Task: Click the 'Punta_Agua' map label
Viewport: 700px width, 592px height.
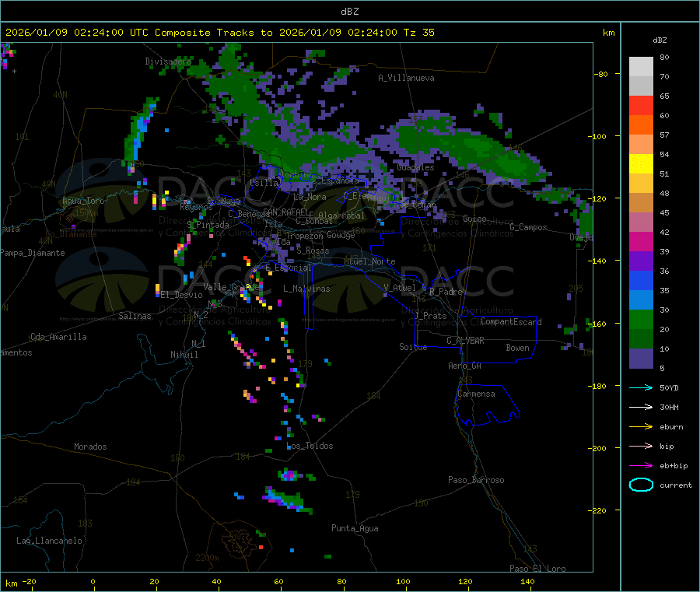Action: pos(355,528)
